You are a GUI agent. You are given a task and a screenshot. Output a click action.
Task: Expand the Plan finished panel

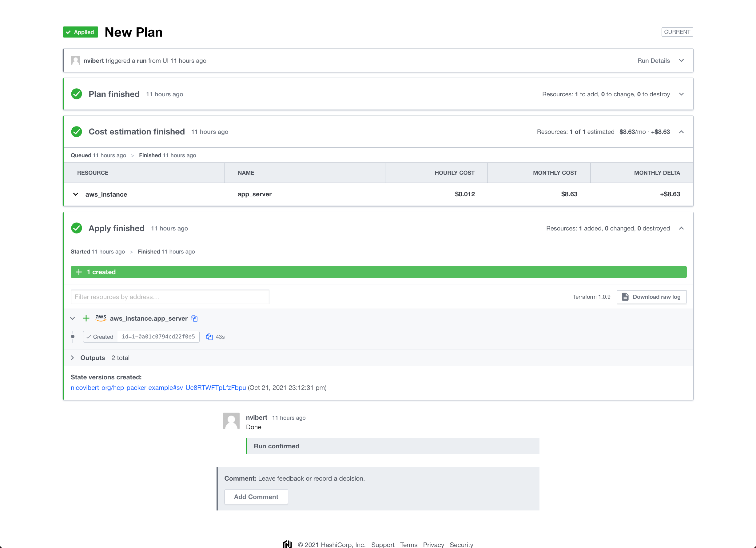[x=681, y=94]
